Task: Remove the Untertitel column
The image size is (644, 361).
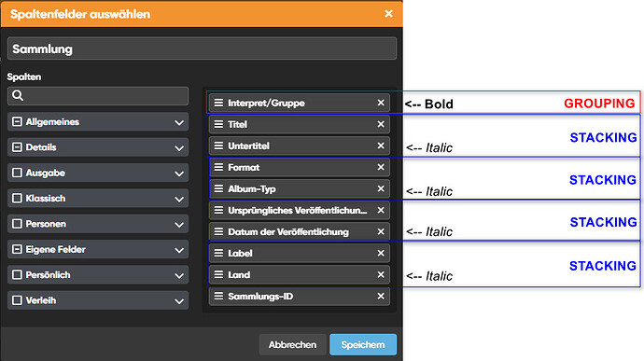Action: 381,146
